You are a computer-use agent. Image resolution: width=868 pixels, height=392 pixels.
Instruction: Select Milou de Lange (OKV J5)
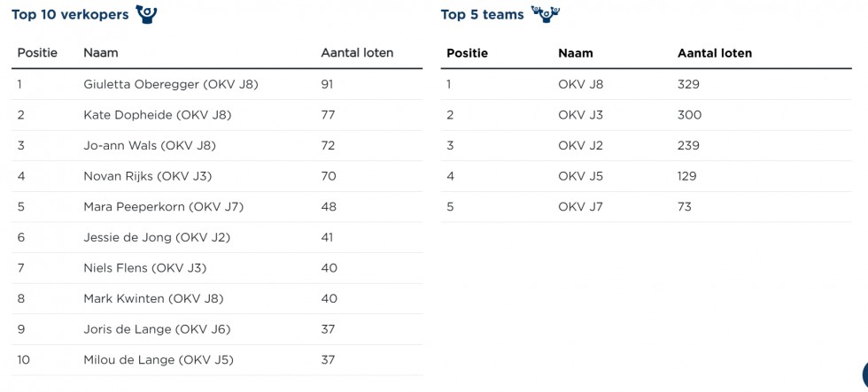coord(158,360)
